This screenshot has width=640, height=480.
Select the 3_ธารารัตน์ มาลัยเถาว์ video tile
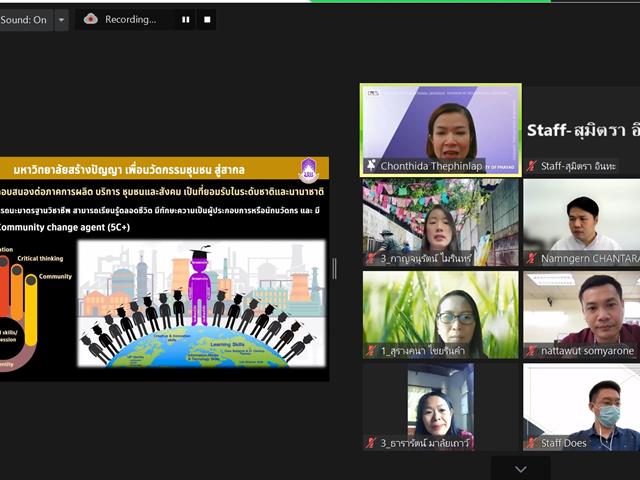point(441,407)
